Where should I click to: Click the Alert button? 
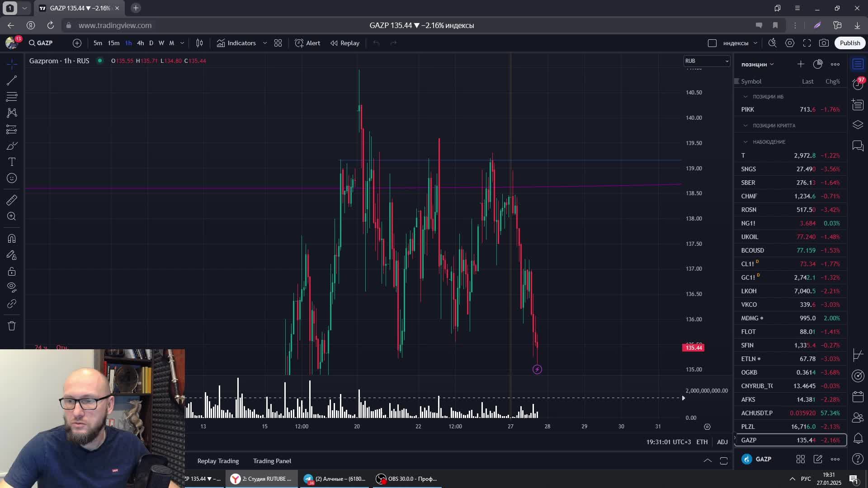click(308, 43)
